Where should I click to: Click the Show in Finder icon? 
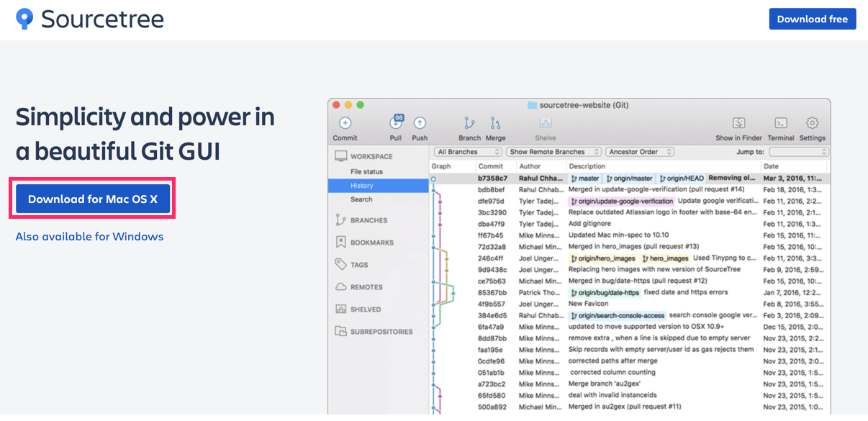(738, 123)
